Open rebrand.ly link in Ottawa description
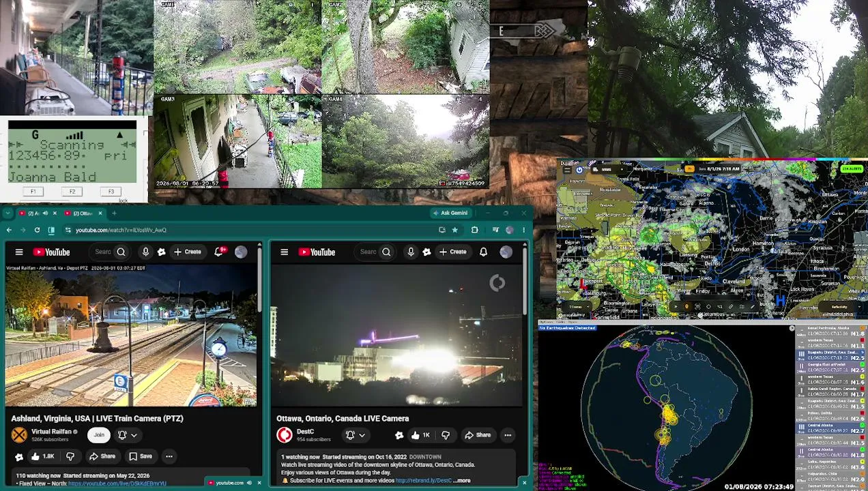 [x=423, y=481]
